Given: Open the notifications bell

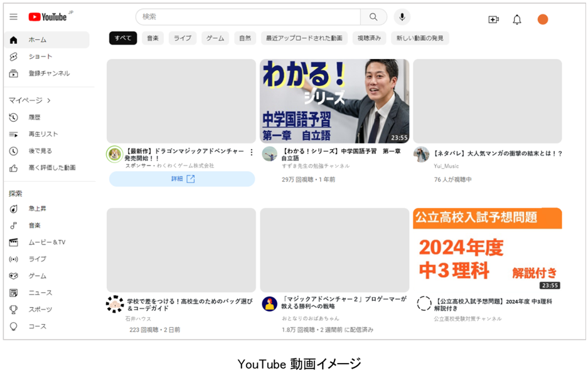Looking at the screenshot, I should coord(517,19).
